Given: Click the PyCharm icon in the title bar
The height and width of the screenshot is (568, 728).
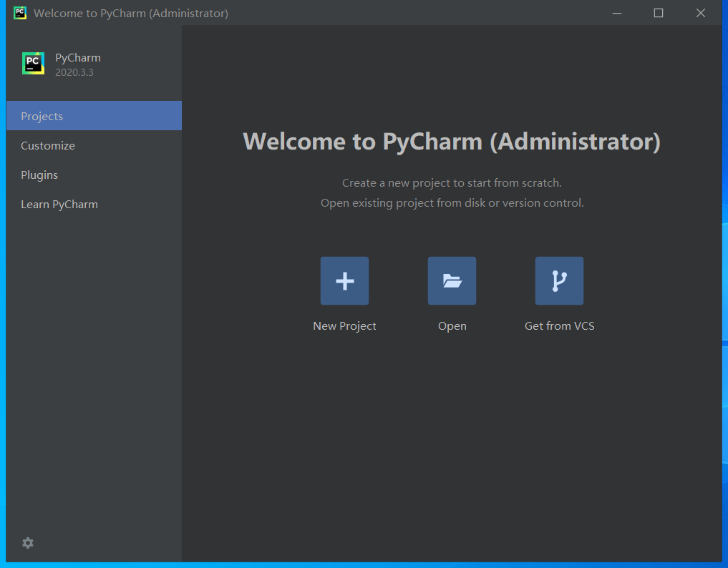Looking at the screenshot, I should 20,13.
